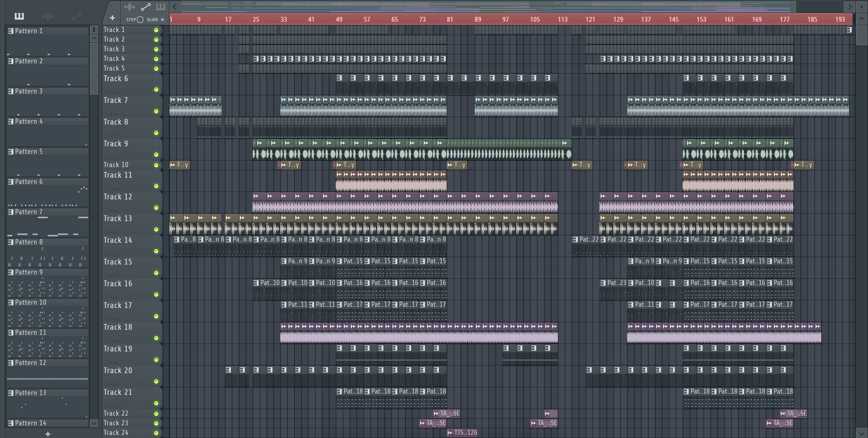Click the piano icon beside Pattern 1
The width and height of the screenshot is (868, 438).
[11, 31]
